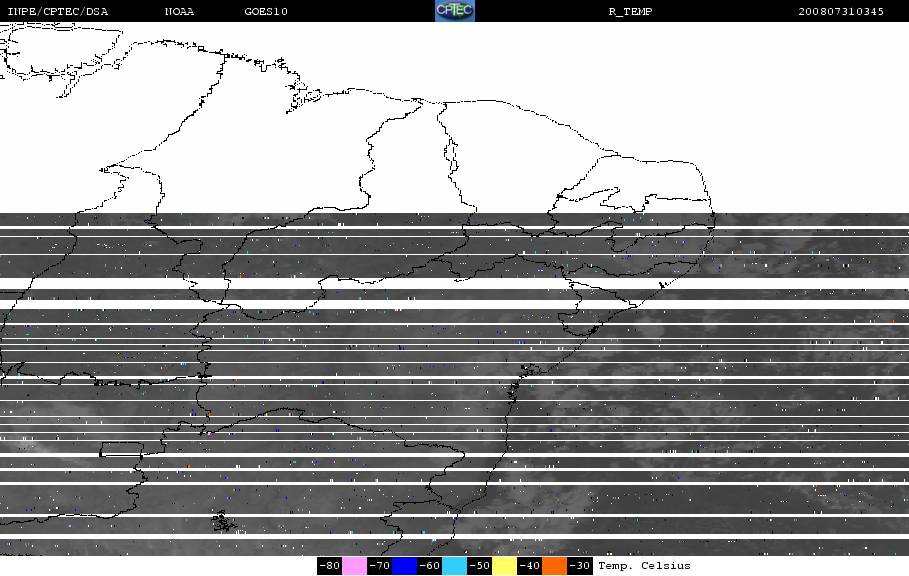Viewport: 909px width, 576px height.
Task: Click the pink temperature legend swatch
Action: 355,566
